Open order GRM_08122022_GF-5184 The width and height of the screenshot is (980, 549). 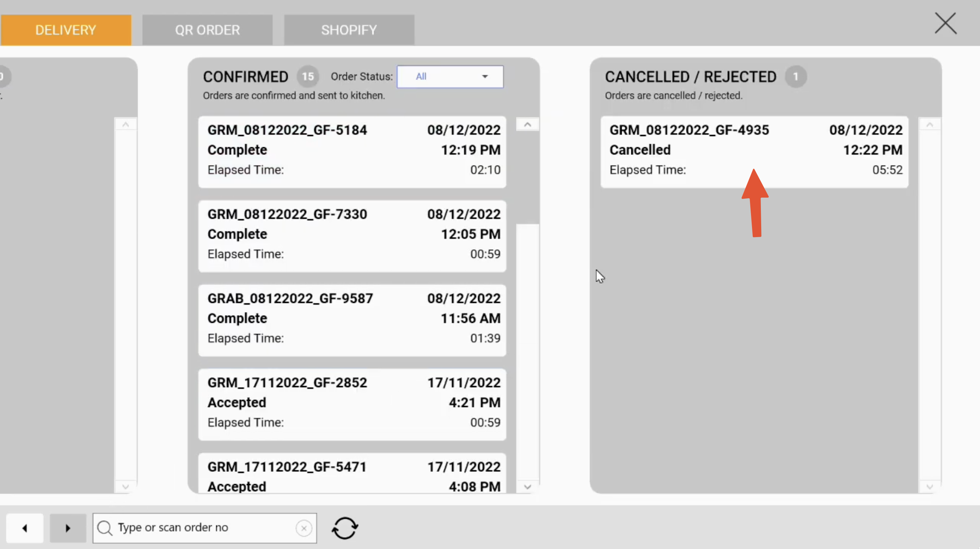[x=352, y=152]
